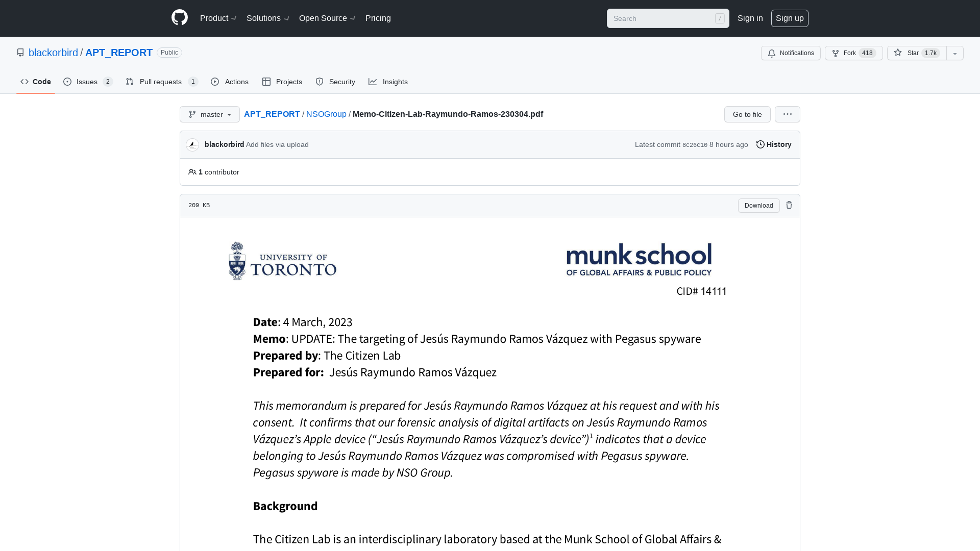Click the fork count 418
Image resolution: width=980 pixels, height=551 pixels.
coord(867,53)
